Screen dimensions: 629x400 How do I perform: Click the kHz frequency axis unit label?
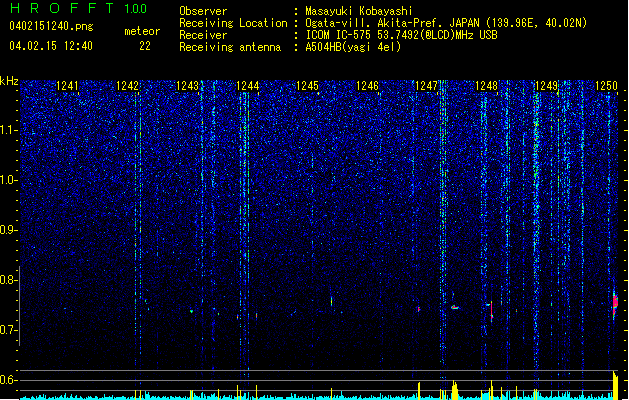(9, 81)
